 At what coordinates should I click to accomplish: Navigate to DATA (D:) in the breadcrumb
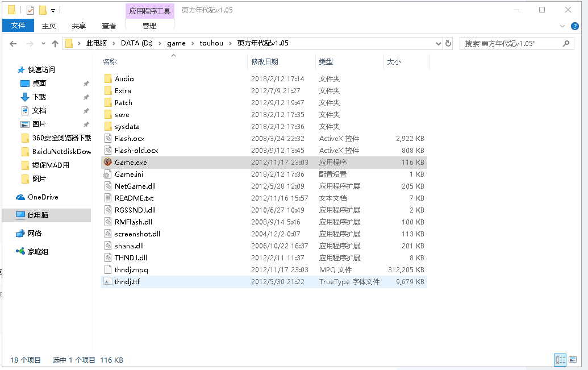(x=136, y=43)
